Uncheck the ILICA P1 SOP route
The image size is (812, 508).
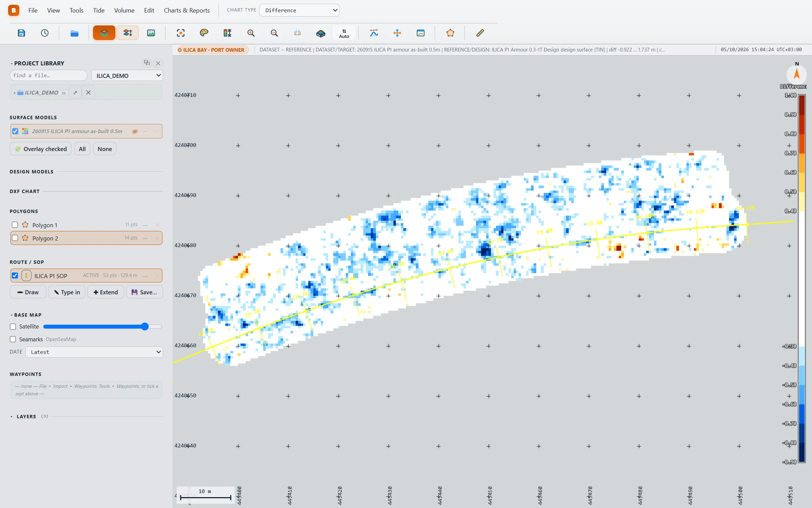click(15, 276)
